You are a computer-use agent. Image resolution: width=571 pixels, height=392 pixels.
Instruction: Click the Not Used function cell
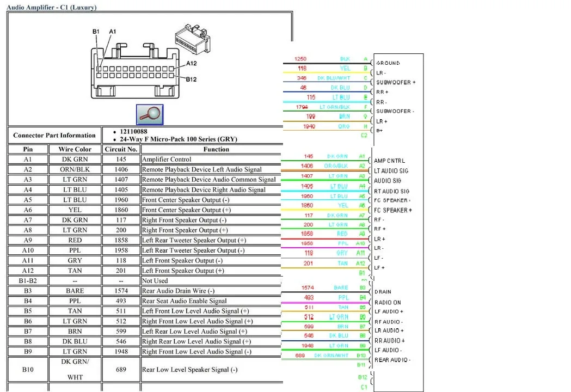[212, 281]
